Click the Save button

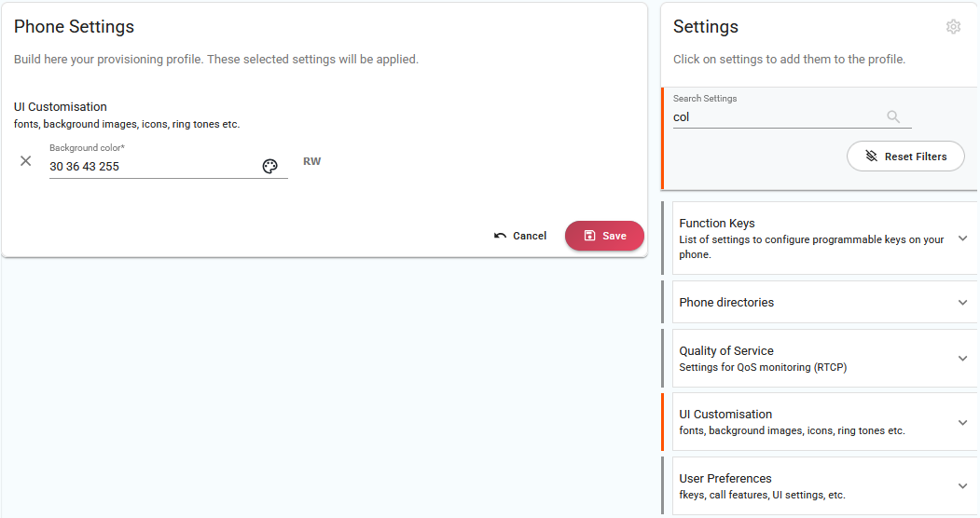point(604,236)
